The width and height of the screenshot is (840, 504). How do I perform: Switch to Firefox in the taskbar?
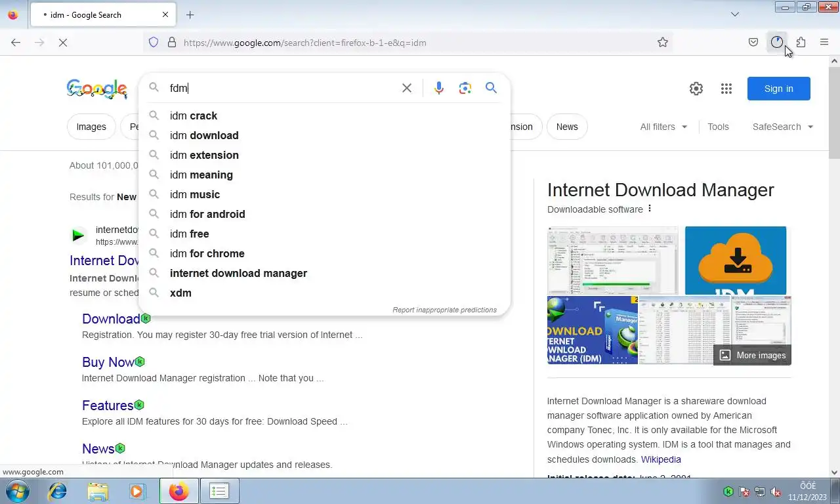point(178,491)
